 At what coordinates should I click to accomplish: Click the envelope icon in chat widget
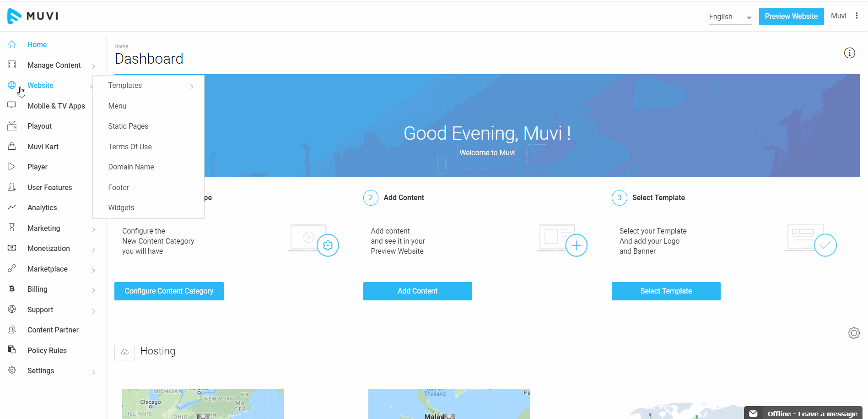pyautogui.click(x=753, y=414)
